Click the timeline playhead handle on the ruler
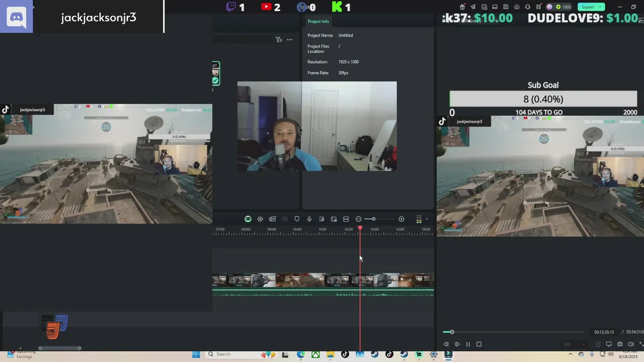Image resolution: width=644 pixels, height=362 pixels. click(360, 228)
